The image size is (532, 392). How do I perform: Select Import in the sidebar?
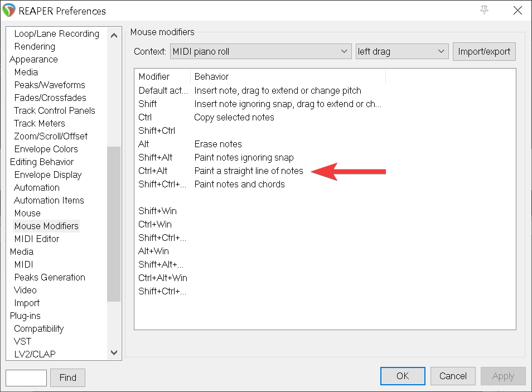click(27, 303)
